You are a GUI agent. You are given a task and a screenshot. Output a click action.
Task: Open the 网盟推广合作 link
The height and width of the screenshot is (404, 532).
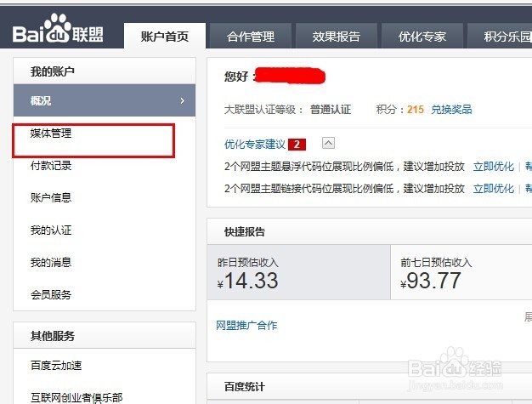coord(246,325)
